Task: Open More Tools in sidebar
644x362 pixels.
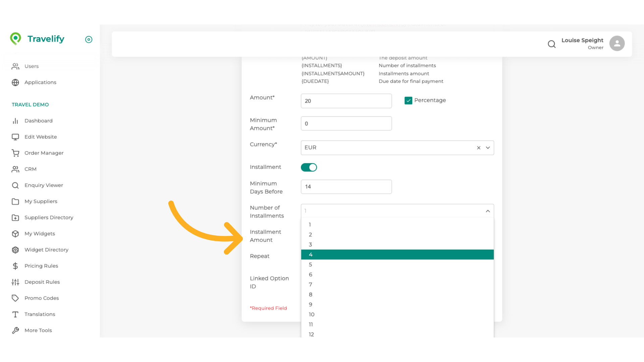Action: pyautogui.click(x=38, y=330)
